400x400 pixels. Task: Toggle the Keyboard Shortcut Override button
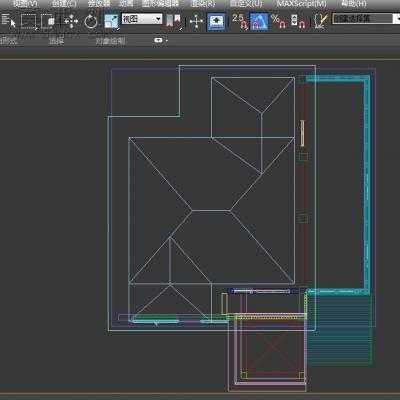(216, 22)
